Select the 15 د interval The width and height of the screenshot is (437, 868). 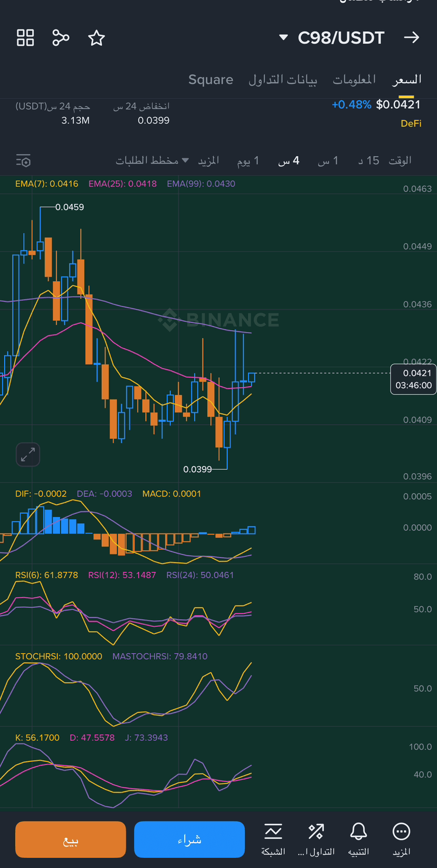pos(368,160)
